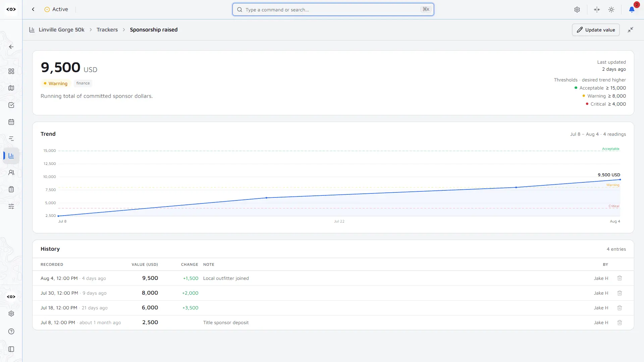Open notifications bell with badge
This screenshot has height=362, width=644.
632,9
